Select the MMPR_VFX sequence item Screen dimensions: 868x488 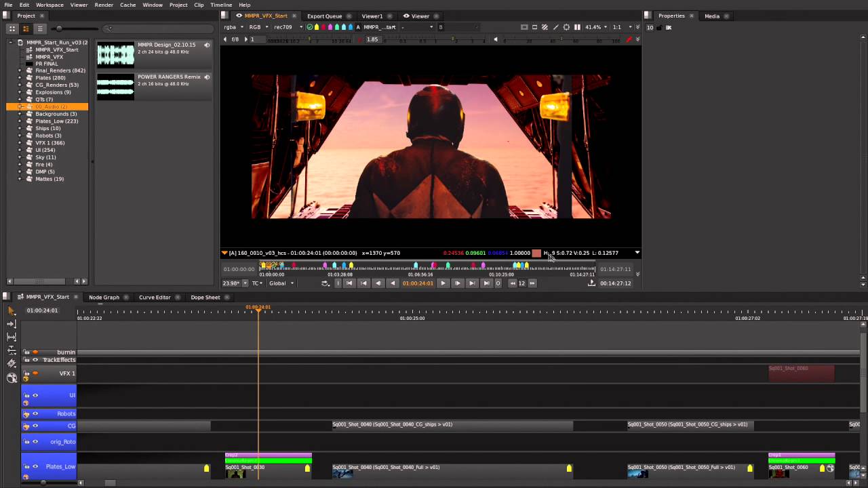tap(49, 57)
